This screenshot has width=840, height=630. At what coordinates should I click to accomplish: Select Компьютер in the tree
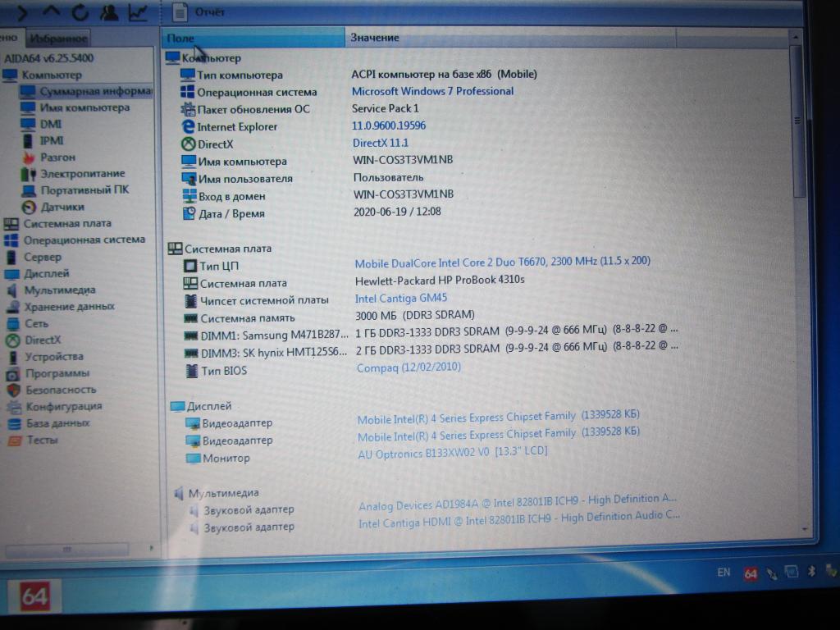point(52,75)
